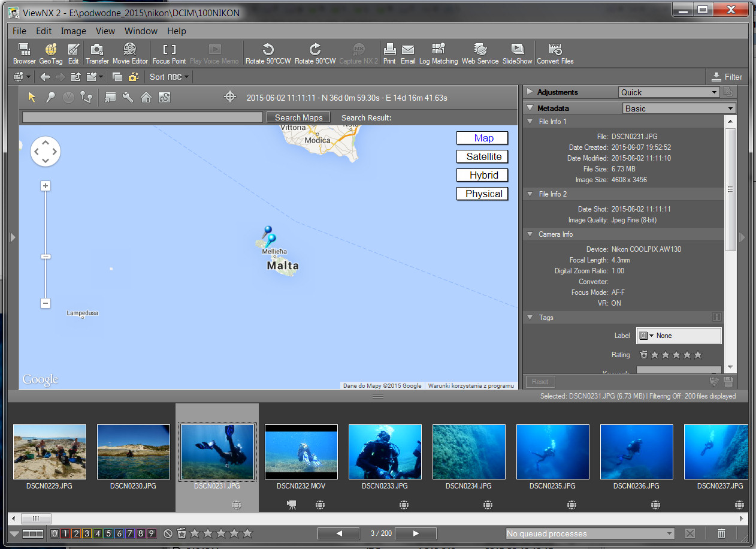Zoom out the map with minus button
This screenshot has width=756, height=549.
[x=45, y=303]
